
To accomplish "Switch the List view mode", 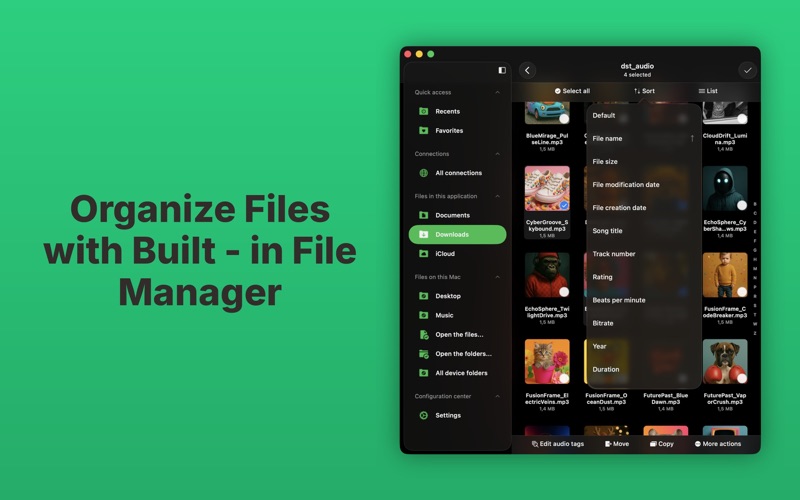I will tap(708, 91).
